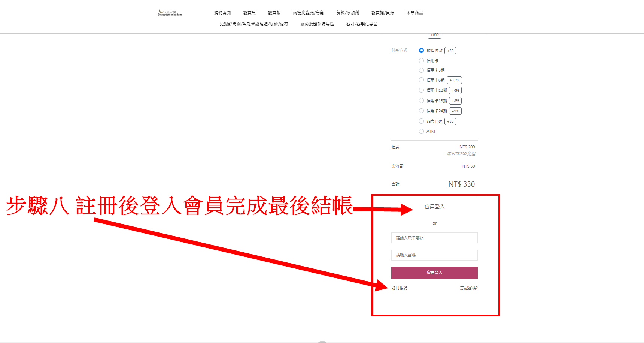Choose 信用卡24期 installment payment
This screenshot has height=343, width=644.
click(421, 111)
